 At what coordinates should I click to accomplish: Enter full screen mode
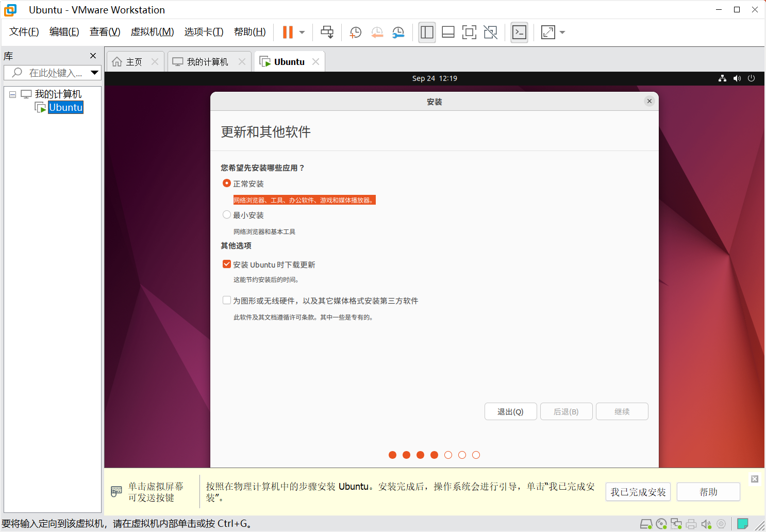(x=469, y=32)
